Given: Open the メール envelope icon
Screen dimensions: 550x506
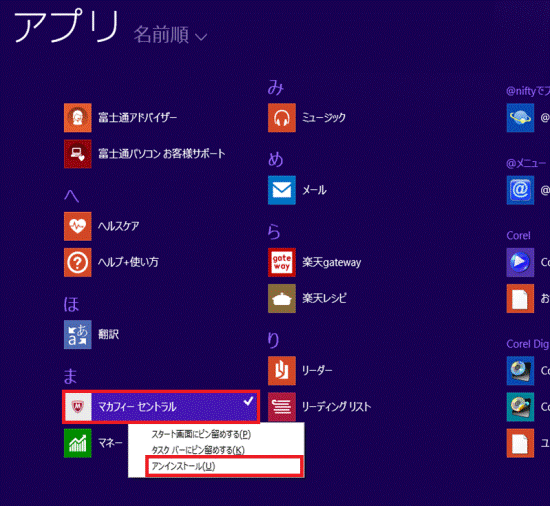Looking at the screenshot, I should click(282, 190).
